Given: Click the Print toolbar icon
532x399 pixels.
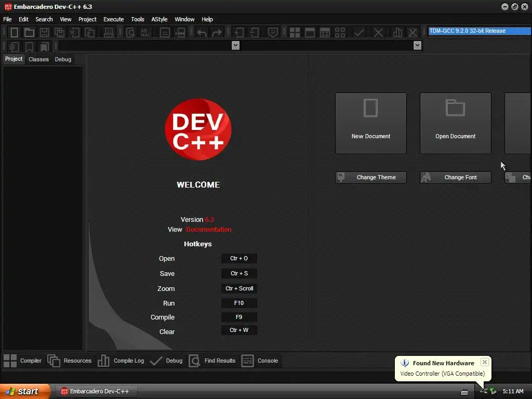Looking at the screenshot, I should tap(109, 33).
